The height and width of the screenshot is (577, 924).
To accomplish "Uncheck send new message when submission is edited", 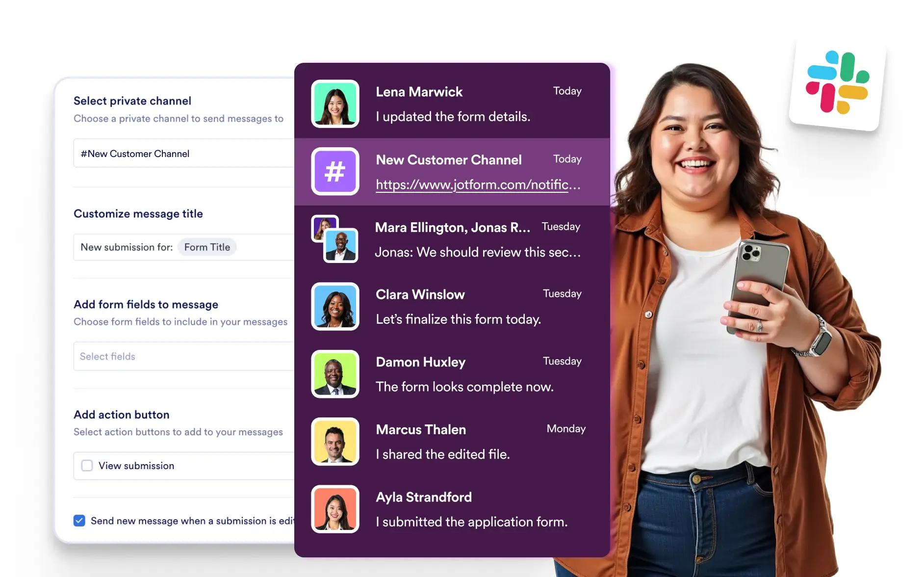I will pos(79,520).
